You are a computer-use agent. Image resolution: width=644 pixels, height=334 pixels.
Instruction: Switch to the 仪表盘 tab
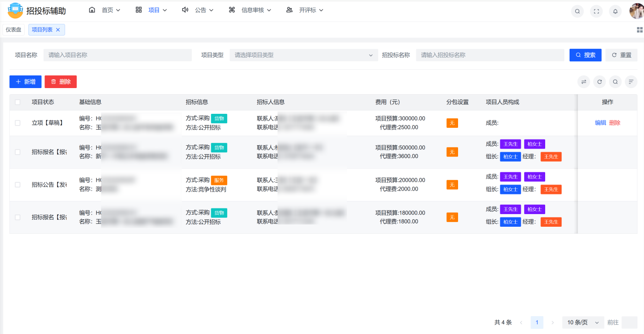pos(13,29)
